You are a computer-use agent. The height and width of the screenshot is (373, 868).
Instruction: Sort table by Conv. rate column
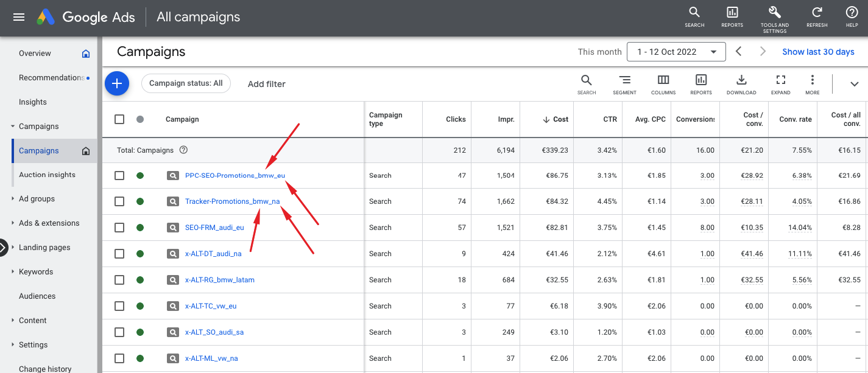click(x=796, y=119)
